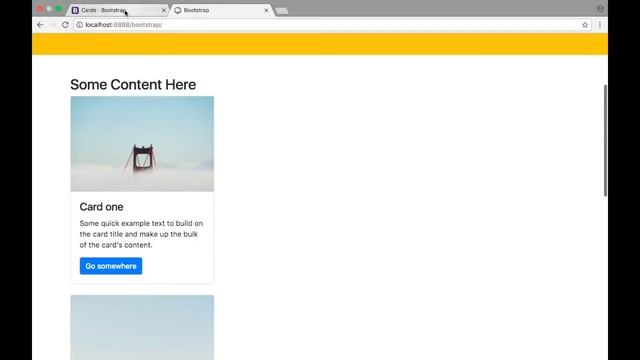Click the card's quick example text paragraph
This screenshot has height=360, width=640.
click(141, 234)
